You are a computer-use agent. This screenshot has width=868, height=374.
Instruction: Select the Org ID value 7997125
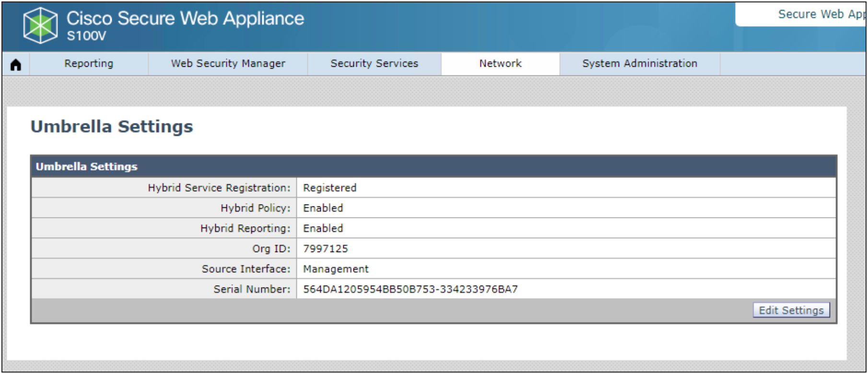325,249
